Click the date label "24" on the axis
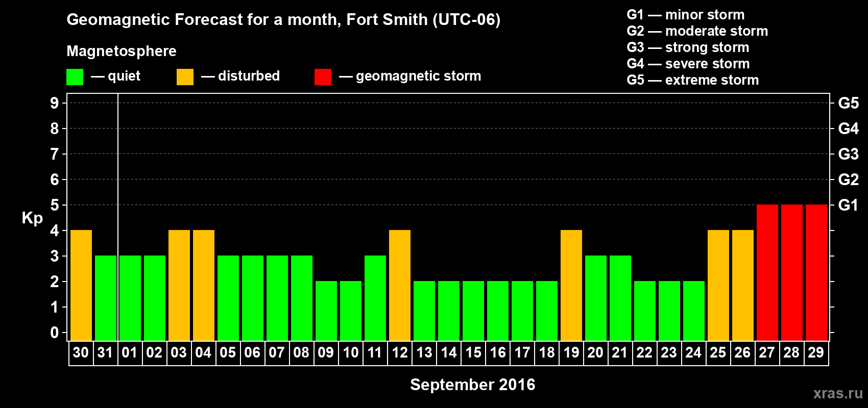The width and height of the screenshot is (868, 408). pyautogui.click(x=693, y=353)
